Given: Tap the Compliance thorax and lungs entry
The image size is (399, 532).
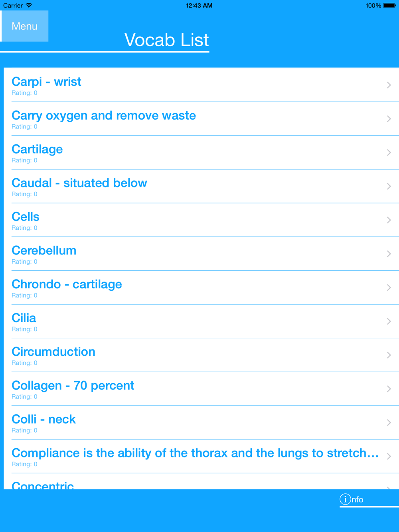Looking at the screenshot, I should (201, 456).
